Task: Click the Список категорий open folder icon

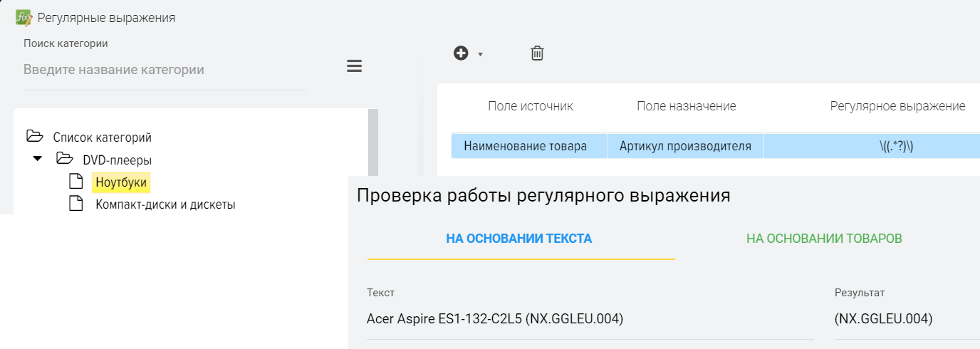Action: (34, 136)
